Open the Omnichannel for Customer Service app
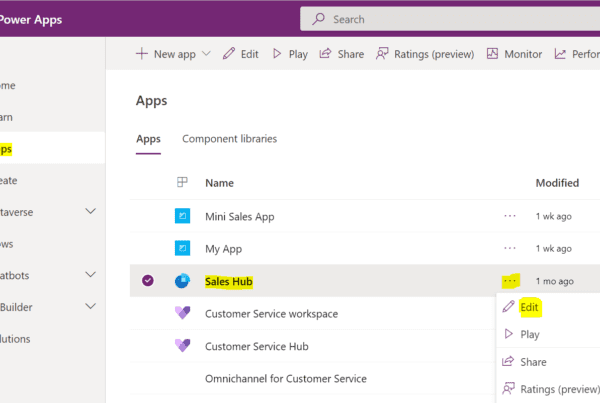 285,379
